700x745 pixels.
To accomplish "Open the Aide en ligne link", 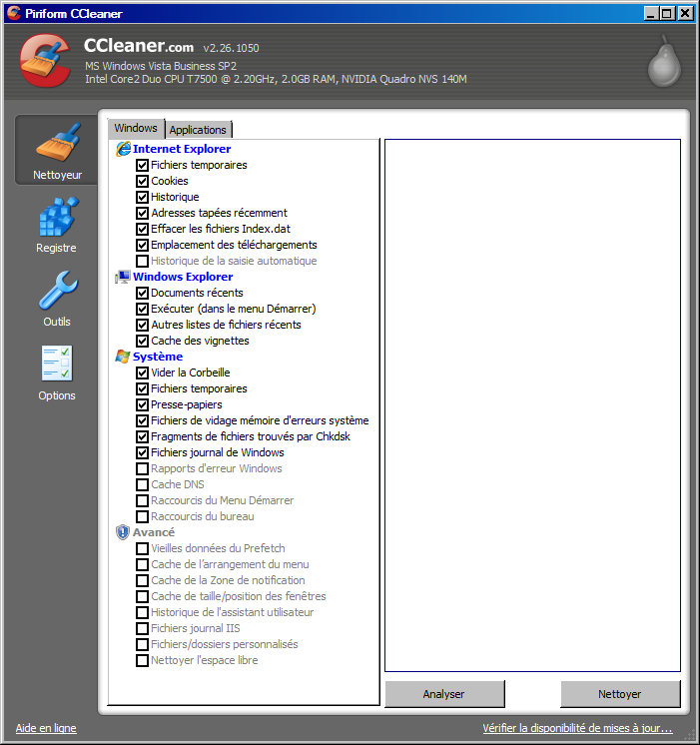I will tap(46, 728).
